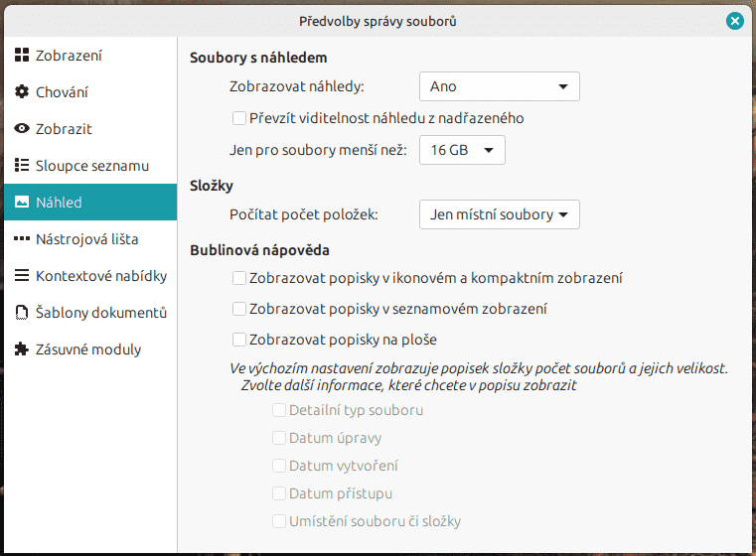Click the Zobrazení grid icon in sidebar
756x556 pixels.
pyautogui.click(x=22, y=56)
